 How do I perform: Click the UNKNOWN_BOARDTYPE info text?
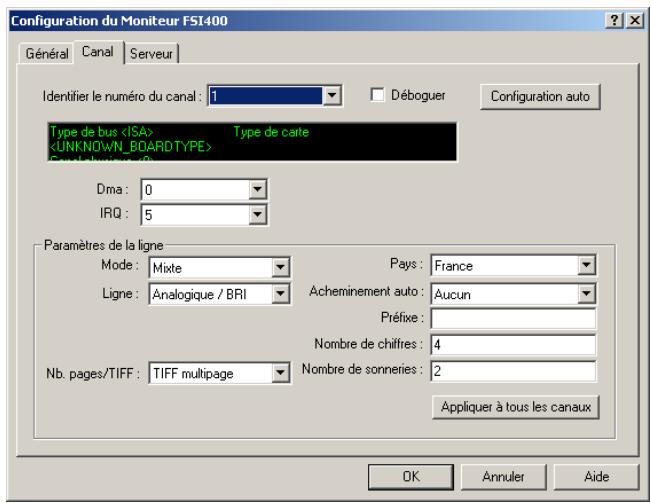(x=131, y=147)
